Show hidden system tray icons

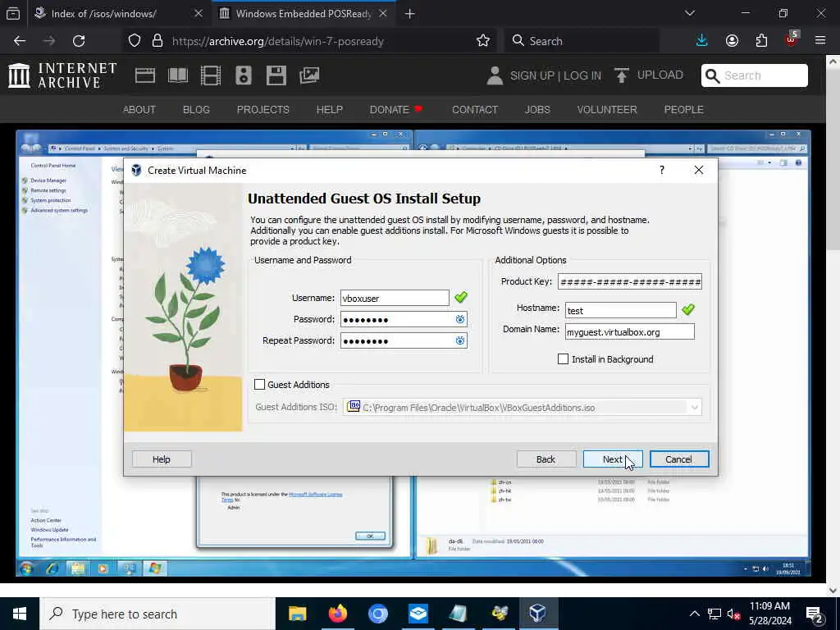694,614
